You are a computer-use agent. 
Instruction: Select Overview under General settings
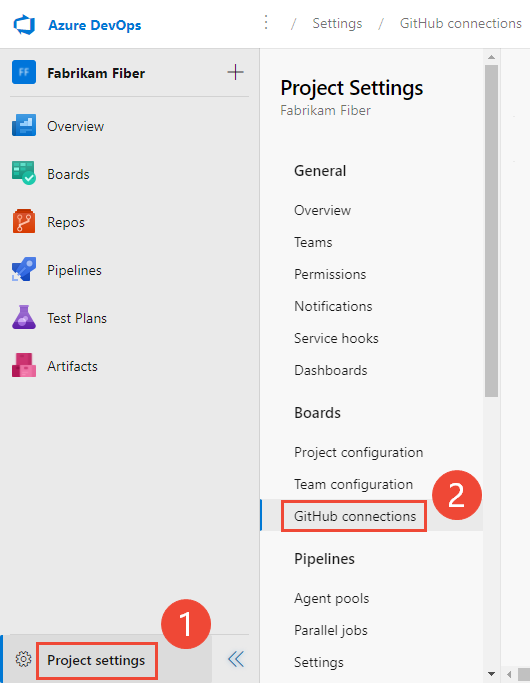point(322,211)
